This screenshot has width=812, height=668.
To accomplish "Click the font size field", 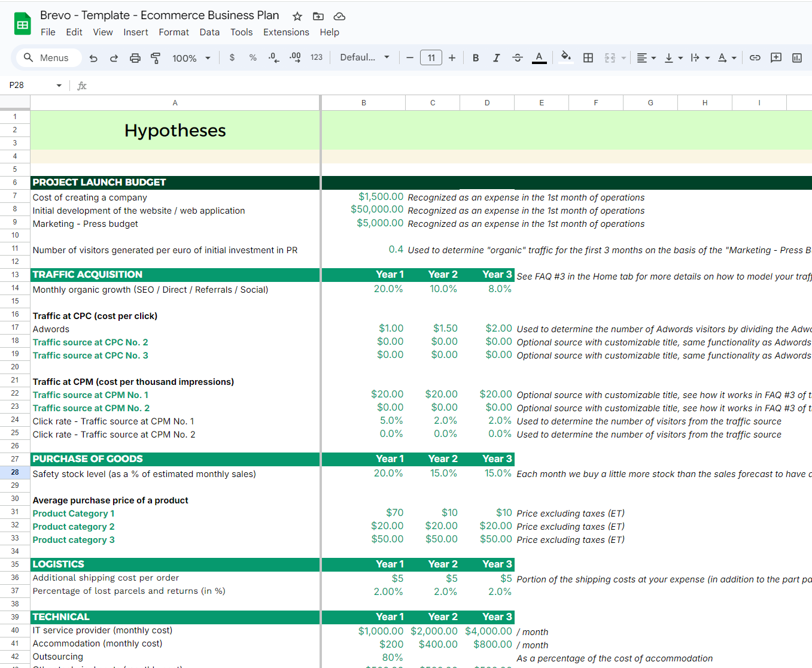I will click(x=431, y=57).
